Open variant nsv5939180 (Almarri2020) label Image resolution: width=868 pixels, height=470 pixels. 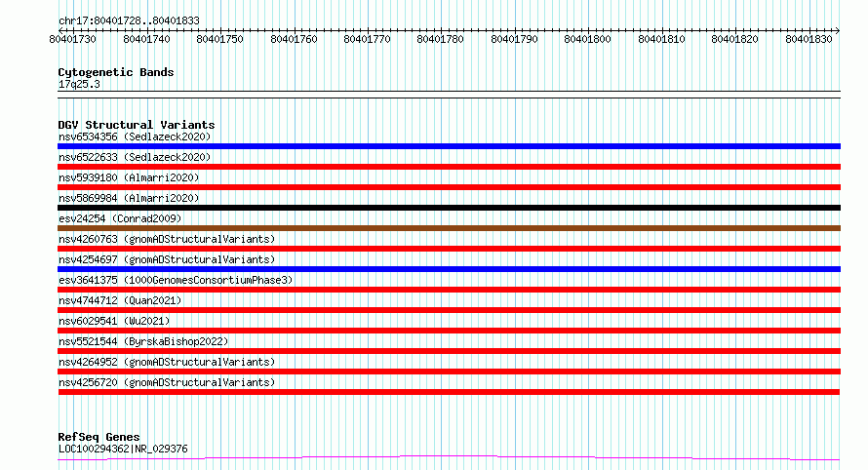pos(129,177)
